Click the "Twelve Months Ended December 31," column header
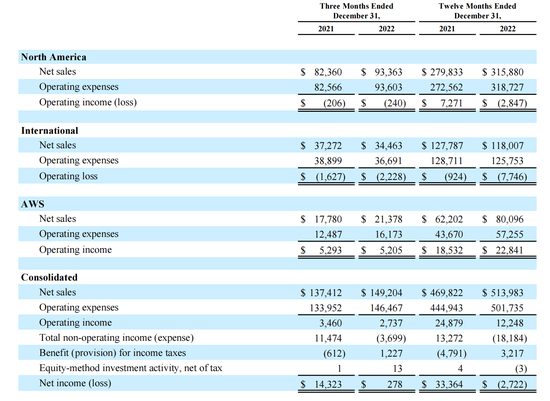Screen dimensions: 550x401 (477, 11)
